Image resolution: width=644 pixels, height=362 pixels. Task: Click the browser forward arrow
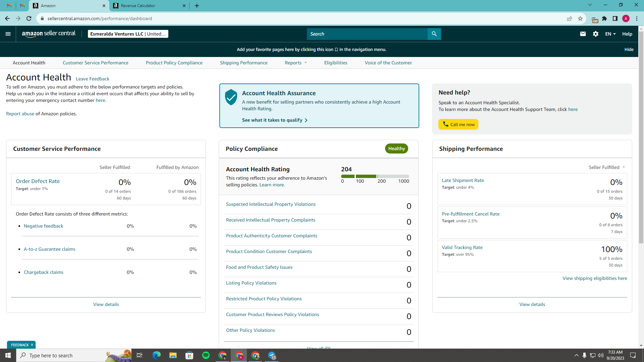18,18
